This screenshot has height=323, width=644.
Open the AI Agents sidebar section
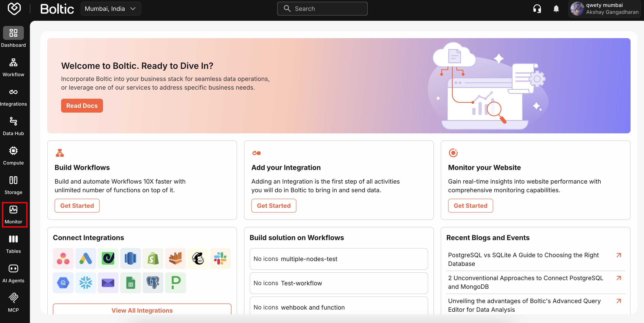[13, 273]
